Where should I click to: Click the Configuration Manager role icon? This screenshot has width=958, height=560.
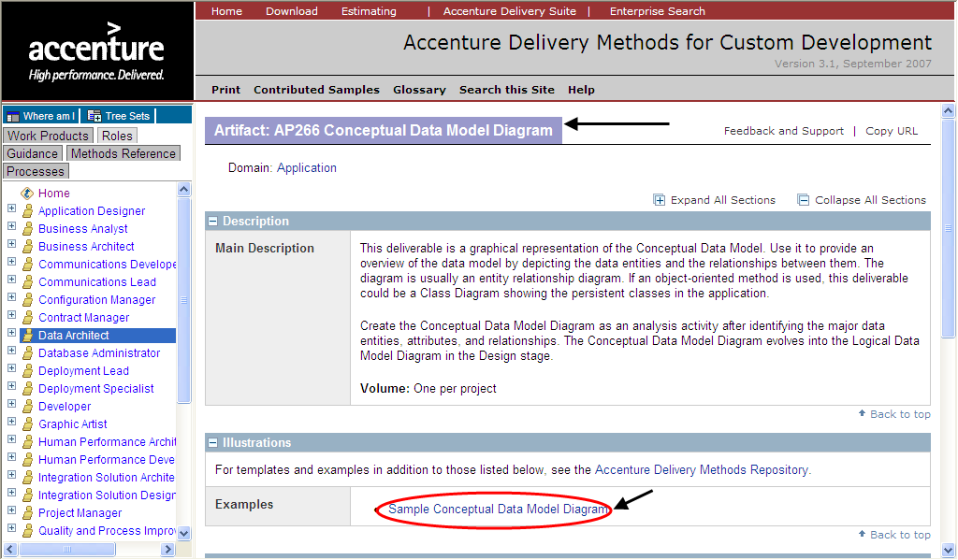point(27,300)
